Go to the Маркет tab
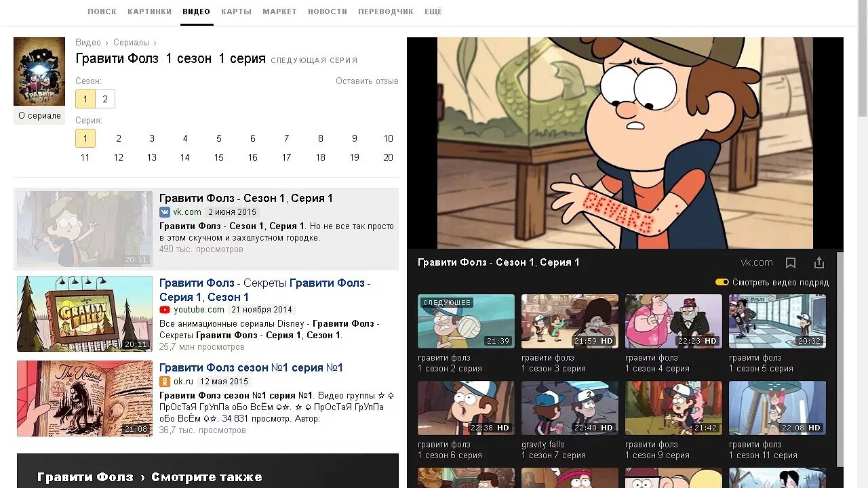The image size is (868, 488). (x=279, y=12)
